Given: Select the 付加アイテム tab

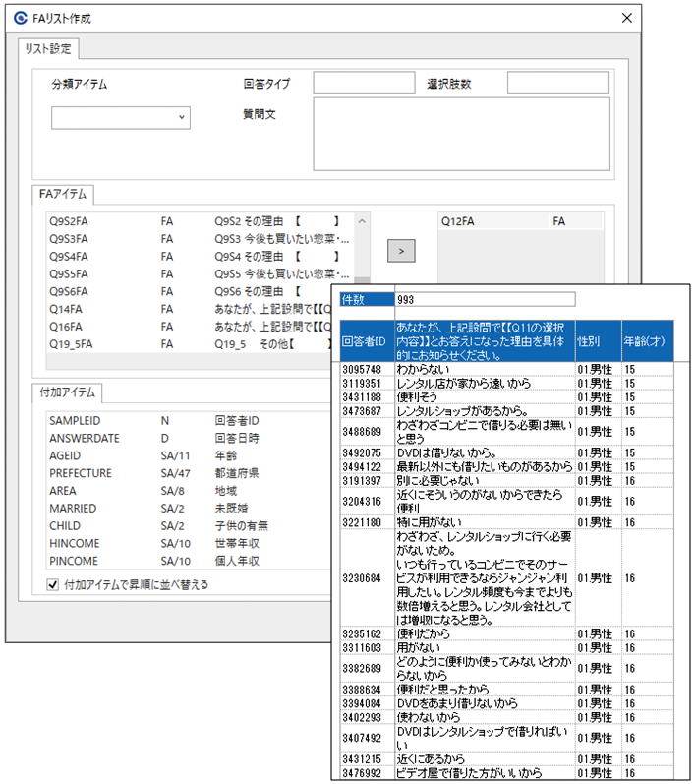Looking at the screenshot, I should (67, 392).
